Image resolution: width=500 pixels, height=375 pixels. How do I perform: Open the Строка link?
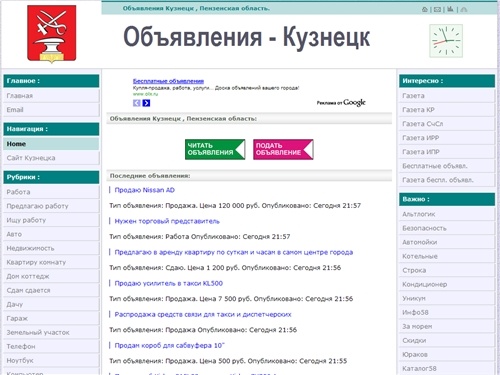coord(447,270)
